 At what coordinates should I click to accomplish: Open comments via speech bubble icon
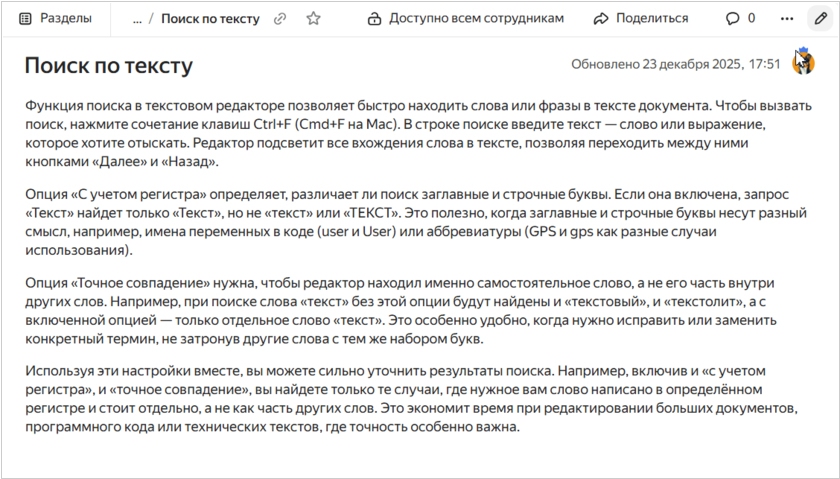739,18
